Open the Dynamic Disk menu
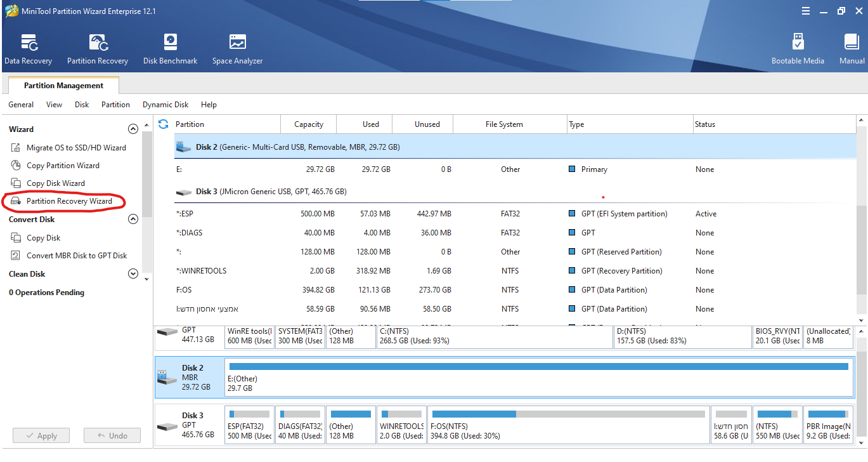The image size is (868, 462). [165, 104]
